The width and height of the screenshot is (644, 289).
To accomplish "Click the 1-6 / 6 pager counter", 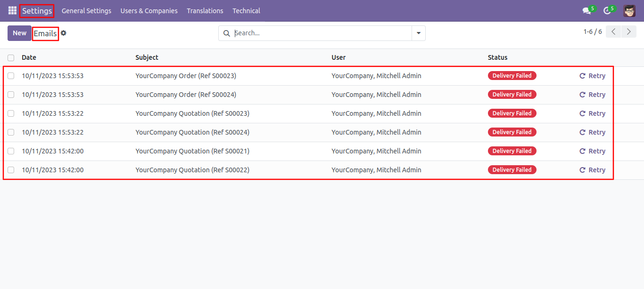I will 593,32.
